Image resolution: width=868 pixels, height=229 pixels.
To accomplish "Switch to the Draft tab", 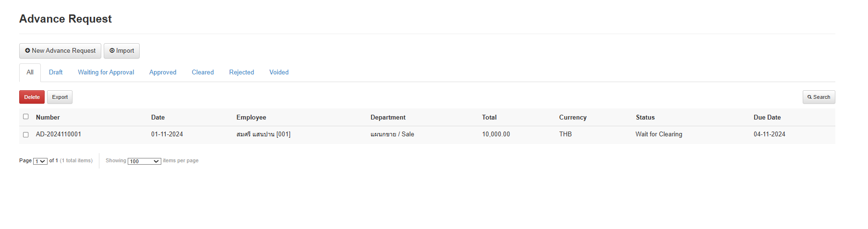I will (x=56, y=72).
